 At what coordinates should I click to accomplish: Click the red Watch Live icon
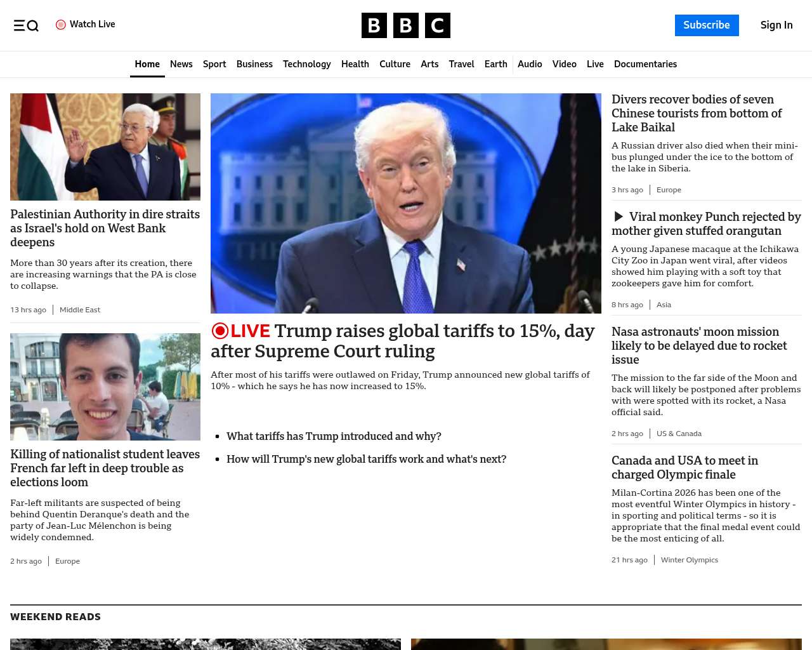61,25
